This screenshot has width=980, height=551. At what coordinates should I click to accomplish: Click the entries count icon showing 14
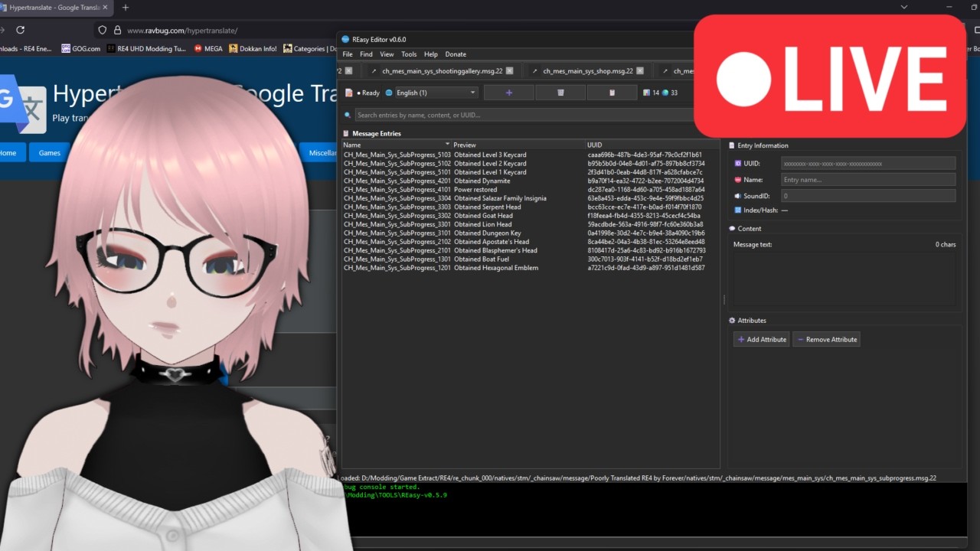click(646, 93)
